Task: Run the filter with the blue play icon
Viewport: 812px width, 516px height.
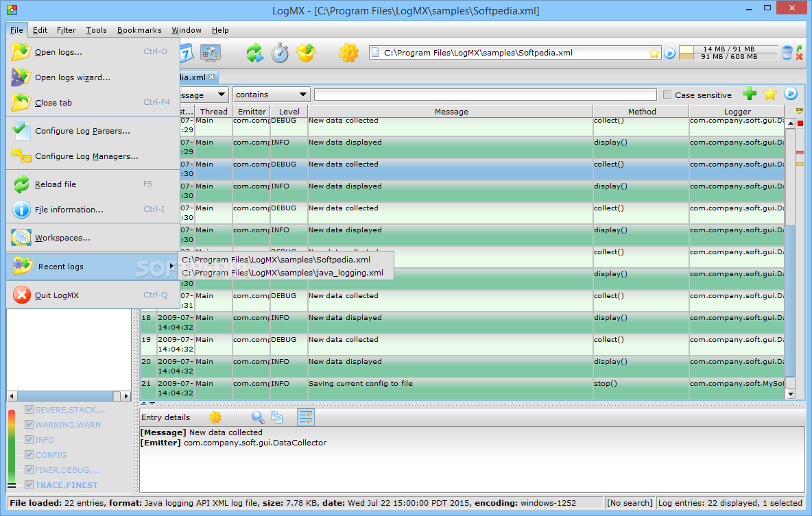Action: (x=791, y=94)
